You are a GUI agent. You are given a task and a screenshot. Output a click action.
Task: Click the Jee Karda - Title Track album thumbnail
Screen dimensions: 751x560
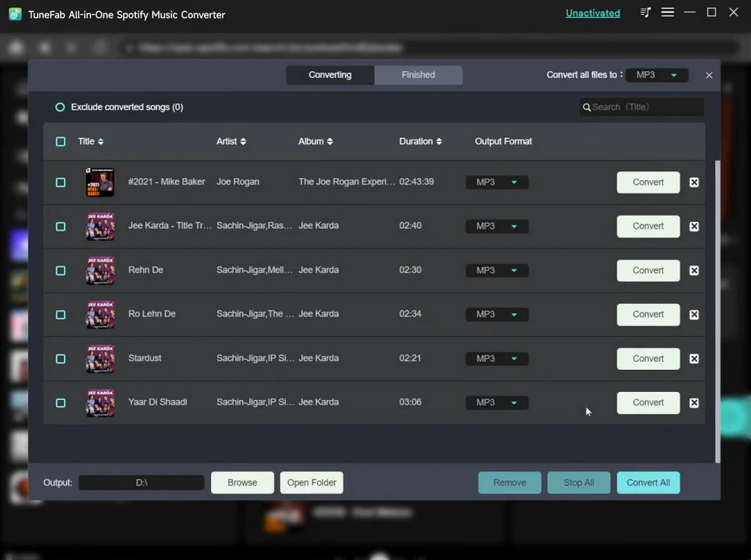tap(100, 227)
